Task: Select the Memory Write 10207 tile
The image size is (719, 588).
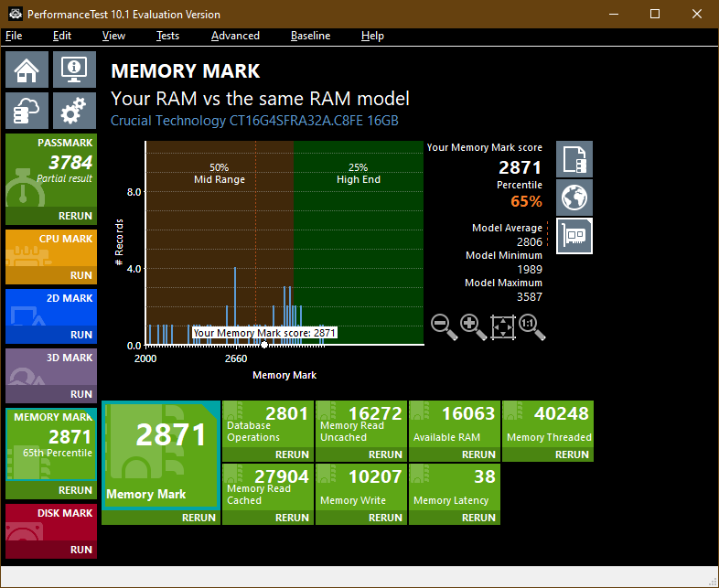Action: pyautogui.click(x=361, y=487)
